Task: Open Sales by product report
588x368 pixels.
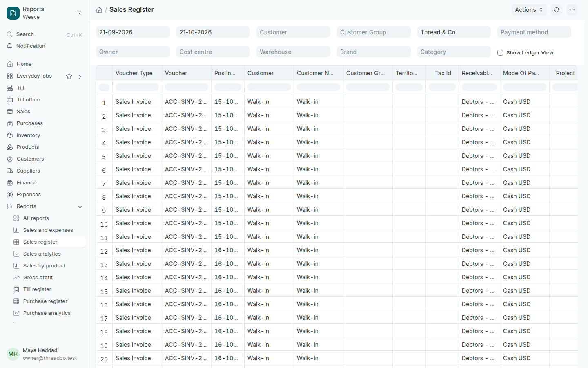Action: [x=48, y=266]
